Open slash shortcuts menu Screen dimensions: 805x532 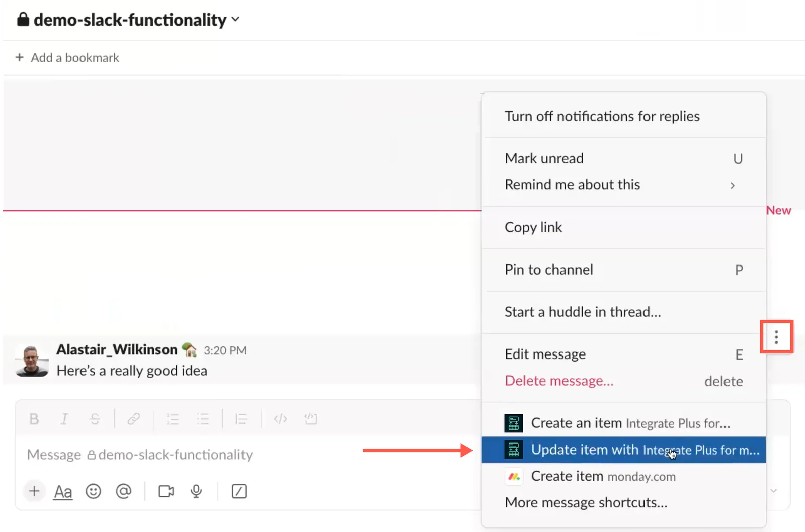click(x=239, y=491)
